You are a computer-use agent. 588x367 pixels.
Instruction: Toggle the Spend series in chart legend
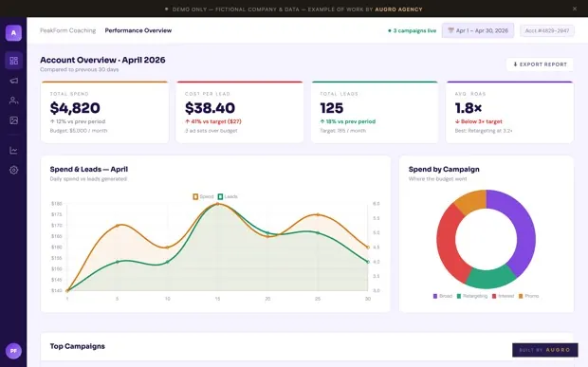pyautogui.click(x=203, y=196)
